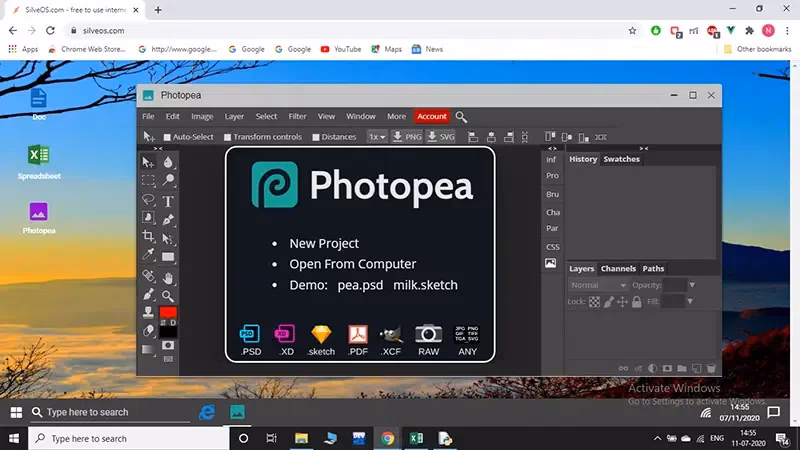The width and height of the screenshot is (800, 450).
Task: Open the 1x export scale dropdown
Action: [x=376, y=137]
